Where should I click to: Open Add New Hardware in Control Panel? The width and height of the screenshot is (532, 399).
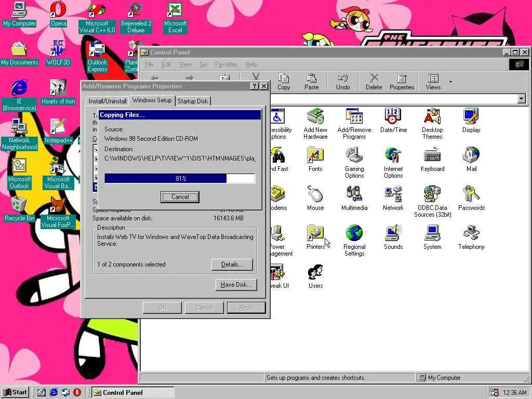315,124
